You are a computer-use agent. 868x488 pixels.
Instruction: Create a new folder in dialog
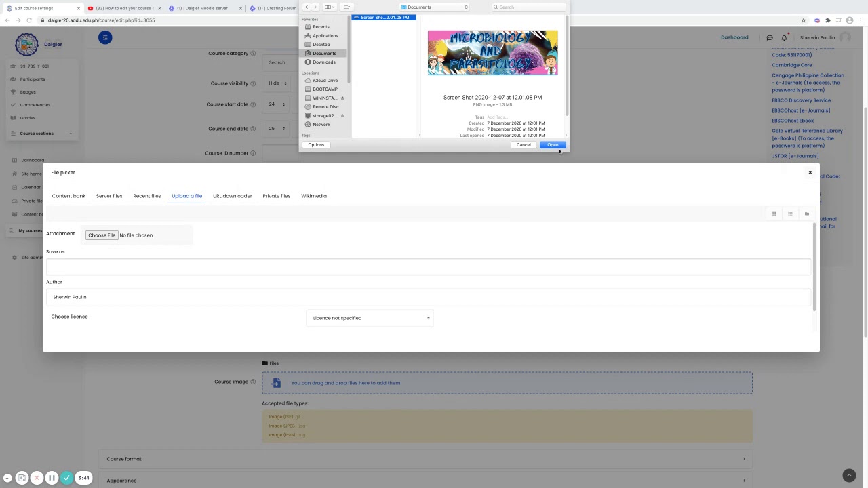point(347,7)
